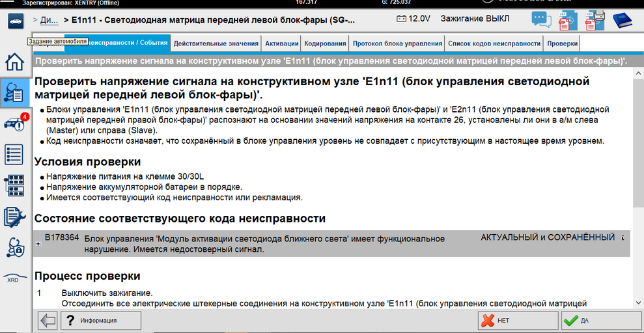Image resolution: width=644 pixels, height=333 pixels.
Task: Open diagnosis stethoscope sidebar icon
Action: [15, 93]
